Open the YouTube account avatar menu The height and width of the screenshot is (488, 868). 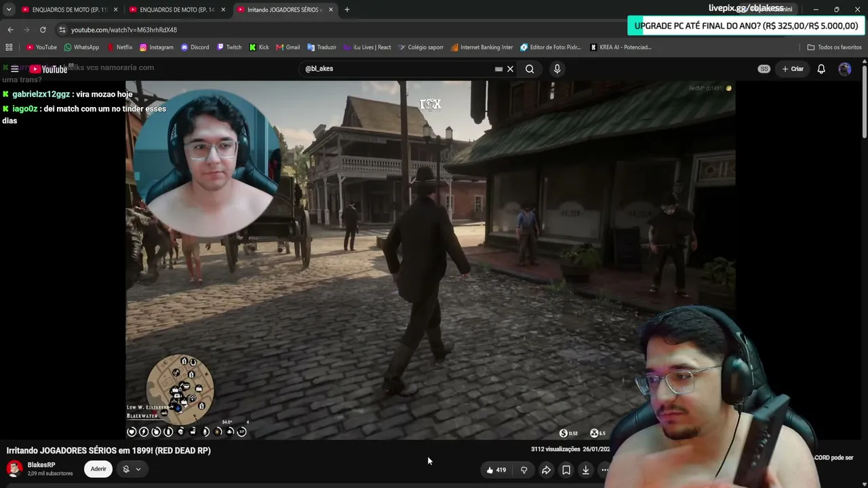point(844,68)
